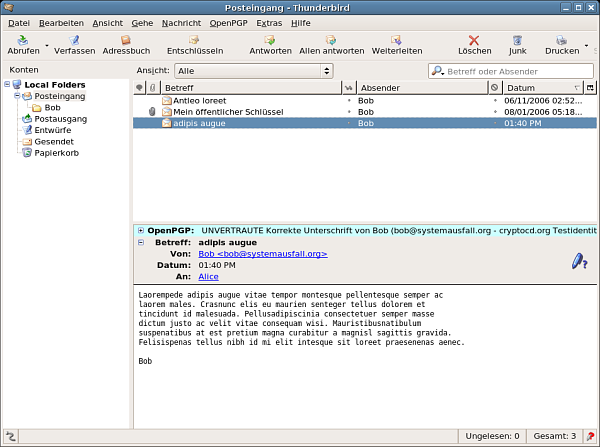Click the junk status column header icon
Image resolution: width=600 pixels, height=447 pixels.
[x=495, y=88]
